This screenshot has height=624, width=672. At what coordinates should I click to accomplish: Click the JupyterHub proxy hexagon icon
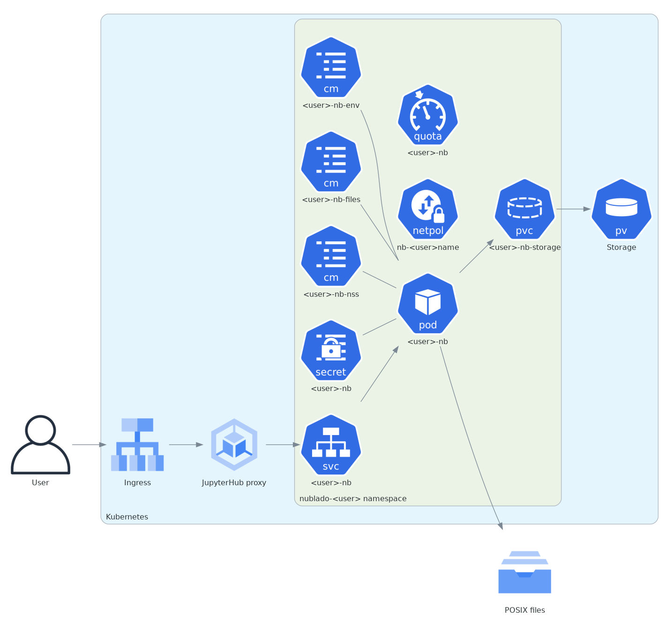pos(234,444)
